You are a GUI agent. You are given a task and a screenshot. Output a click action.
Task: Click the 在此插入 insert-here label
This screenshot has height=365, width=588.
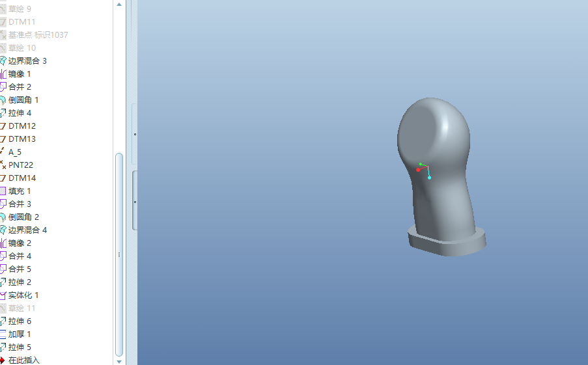coord(24,360)
